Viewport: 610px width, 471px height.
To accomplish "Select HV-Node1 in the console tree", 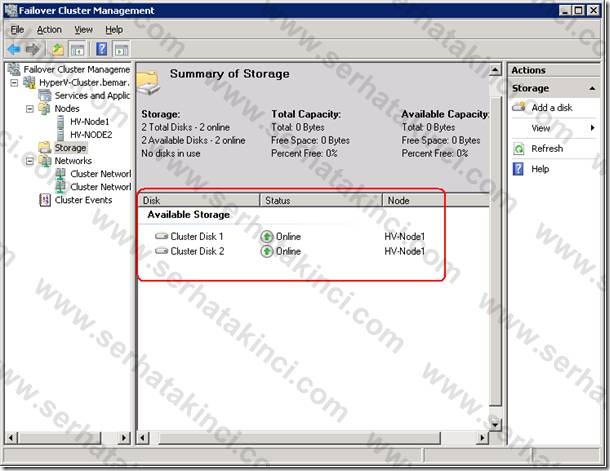I will click(x=89, y=122).
